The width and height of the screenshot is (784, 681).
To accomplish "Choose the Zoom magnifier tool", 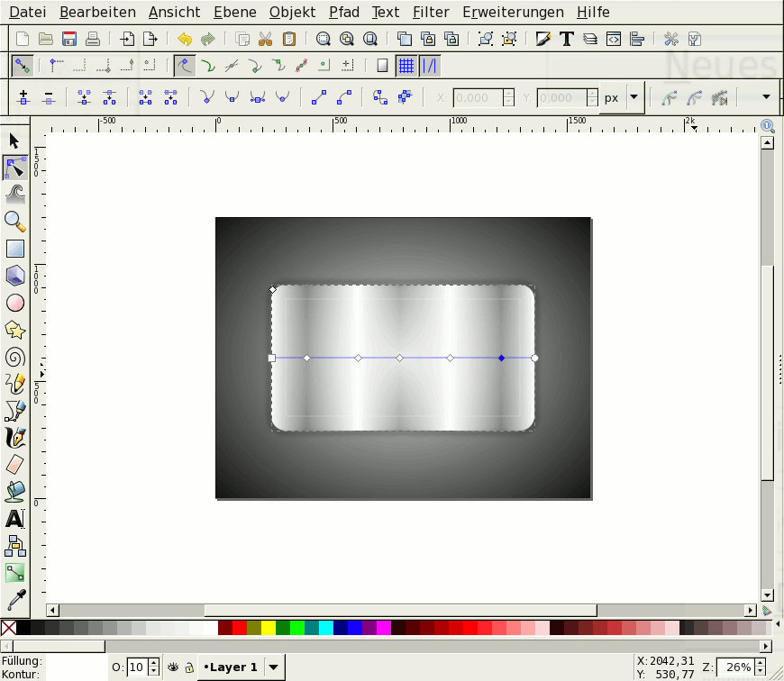I will (x=14, y=222).
